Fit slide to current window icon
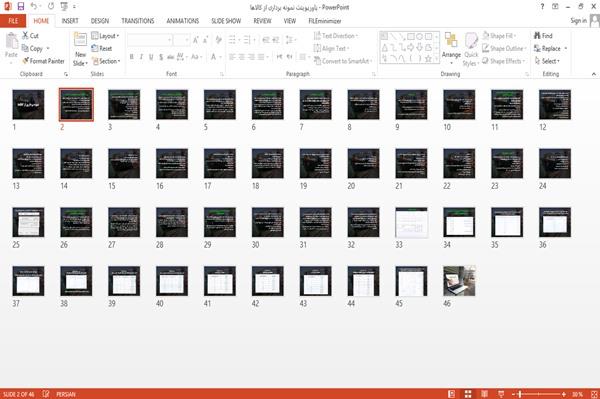Viewport: 600px width, 399px height. tap(594, 394)
